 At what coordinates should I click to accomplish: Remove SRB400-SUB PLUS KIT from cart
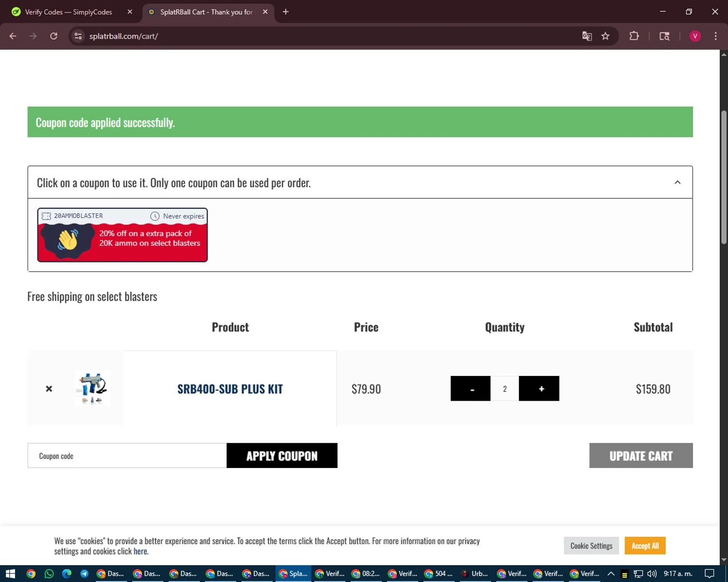click(49, 388)
